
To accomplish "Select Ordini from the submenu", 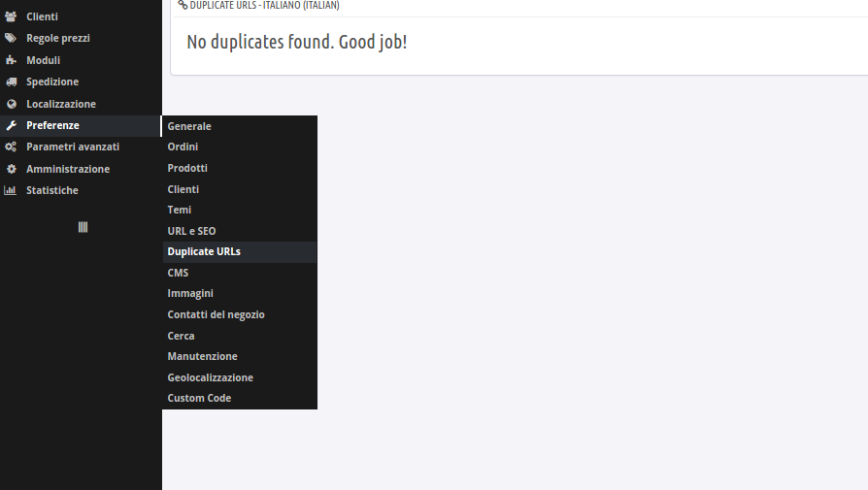I will [x=183, y=147].
